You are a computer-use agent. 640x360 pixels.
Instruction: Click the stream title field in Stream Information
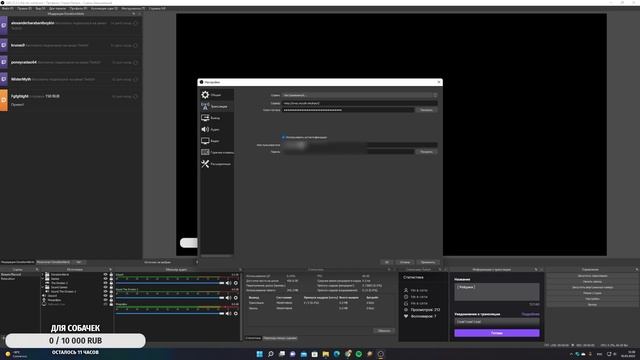point(497,292)
